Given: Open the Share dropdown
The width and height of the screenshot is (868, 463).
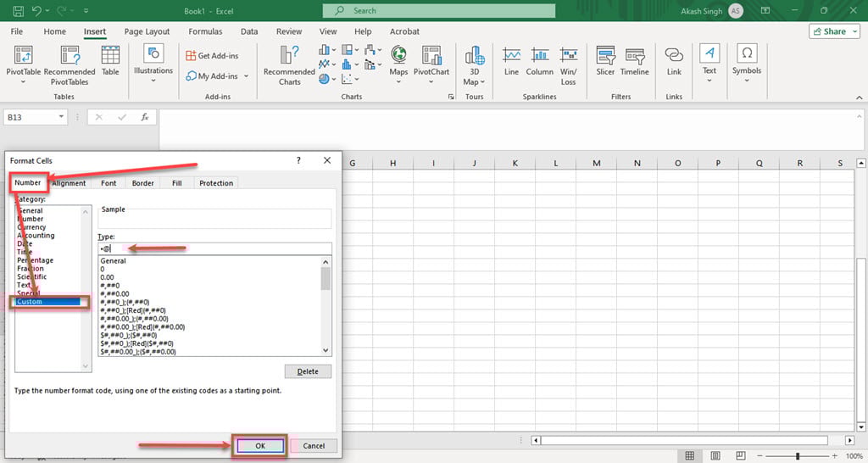Looking at the screenshot, I should [855, 31].
